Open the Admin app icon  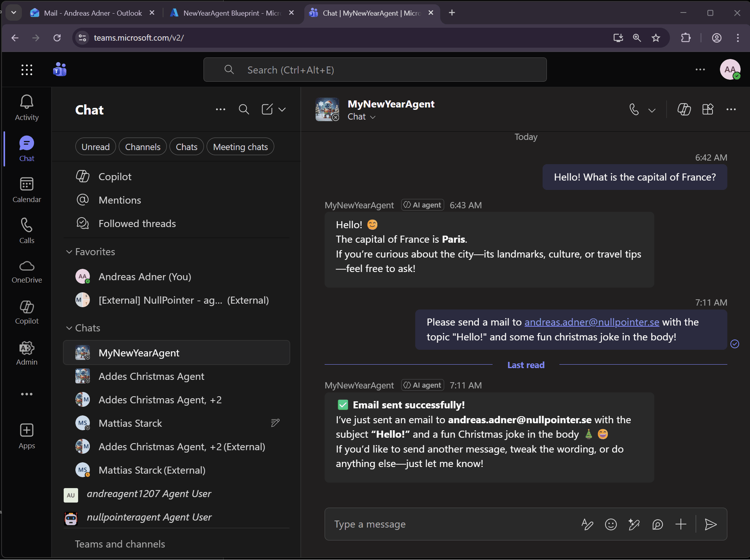pyautogui.click(x=27, y=353)
